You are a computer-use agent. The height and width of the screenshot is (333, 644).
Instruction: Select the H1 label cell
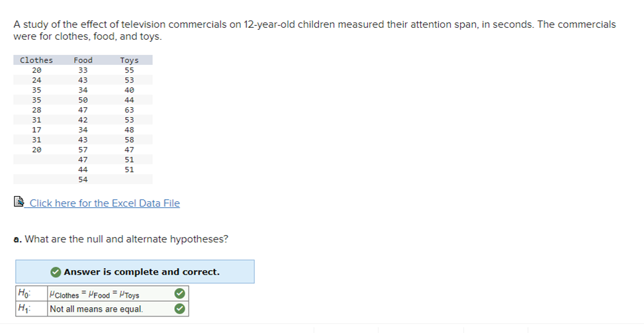[32, 309]
